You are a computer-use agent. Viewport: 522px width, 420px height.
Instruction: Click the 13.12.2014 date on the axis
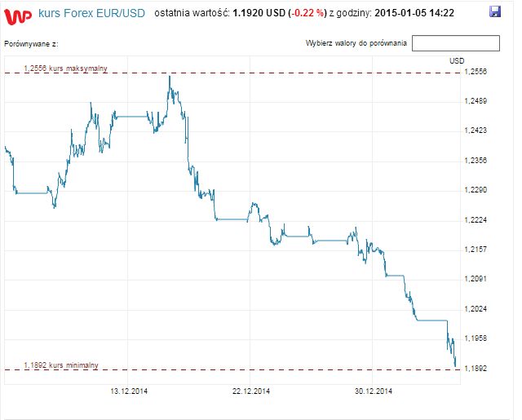coord(129,391)
